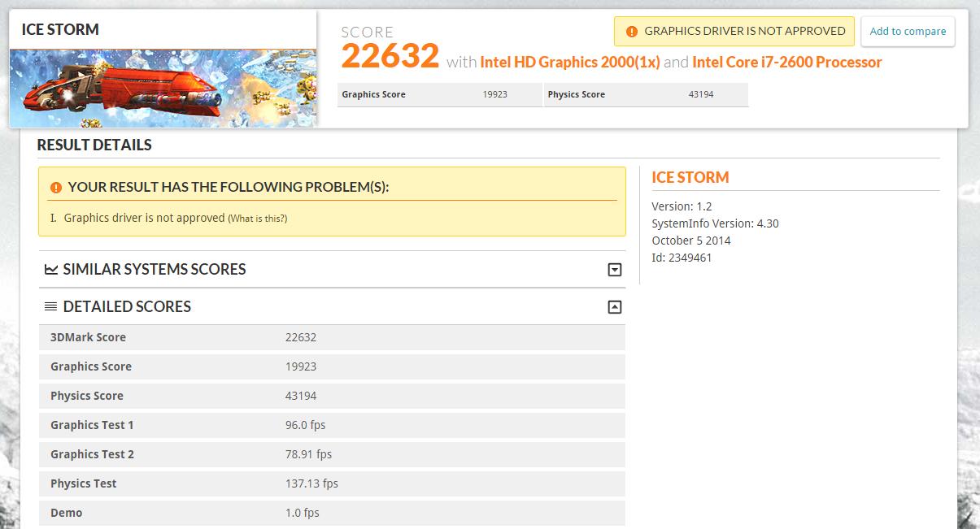Collapse the Detailed Scores section arrow

pyautogui.click(x=615, y=307)
